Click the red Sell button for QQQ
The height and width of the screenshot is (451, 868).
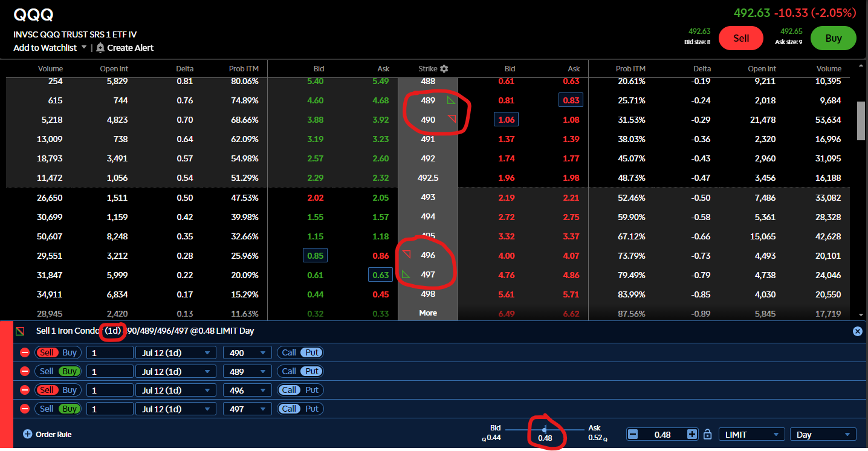click(x=741, y=38)
